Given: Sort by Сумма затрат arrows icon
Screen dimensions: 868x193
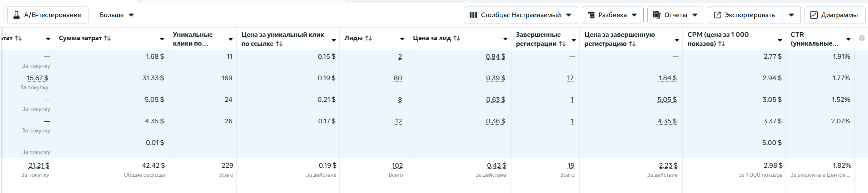Looking at the screenshot, I should point(107,38).
